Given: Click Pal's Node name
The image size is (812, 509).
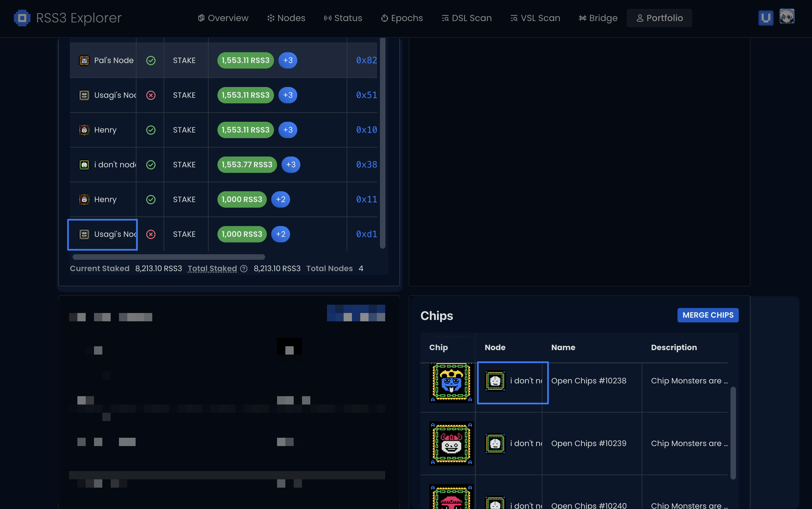Looking at the screenshot, I should [x=114, y=60].
